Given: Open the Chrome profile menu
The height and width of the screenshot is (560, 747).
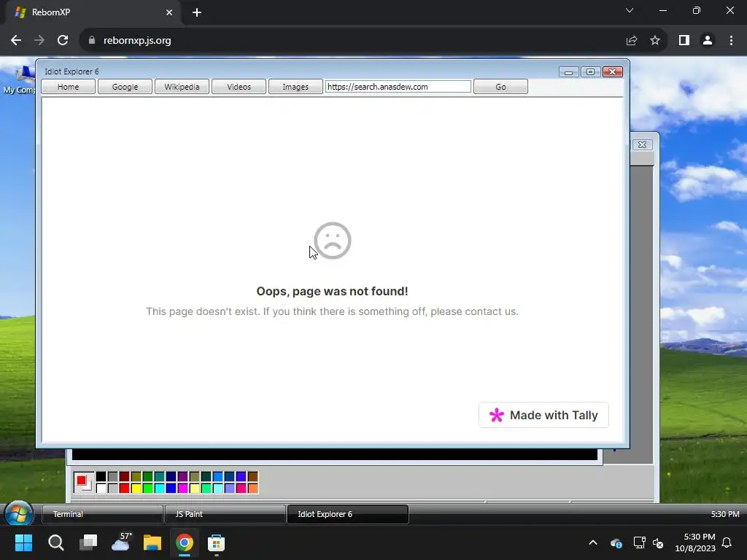Looking at the screenshot, I should tap(708, 41).
